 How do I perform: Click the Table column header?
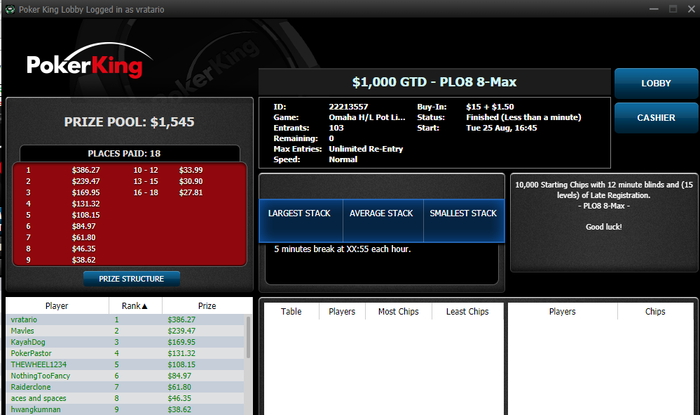point(291,311)
